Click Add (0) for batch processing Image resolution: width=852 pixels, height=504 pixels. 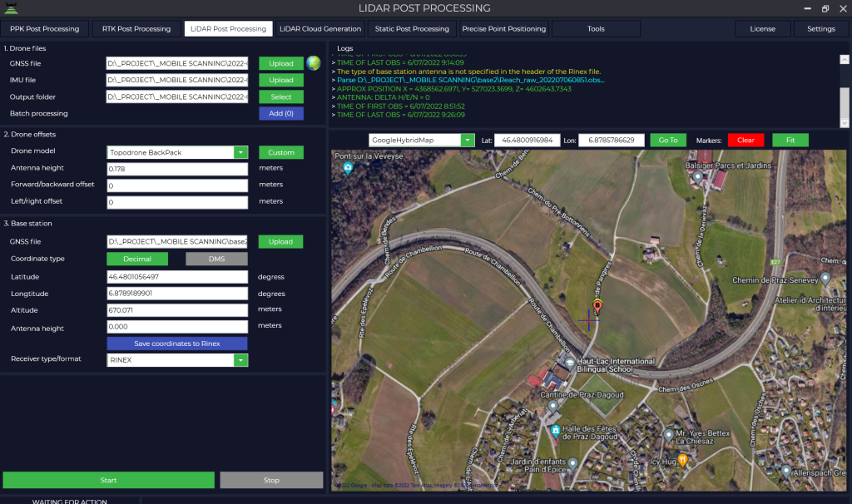click(x=281, y=113)
